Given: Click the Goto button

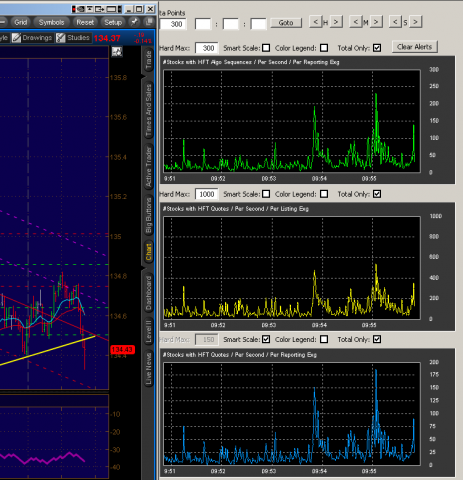Looking at the screenshot, I should [x=286, y=23].
